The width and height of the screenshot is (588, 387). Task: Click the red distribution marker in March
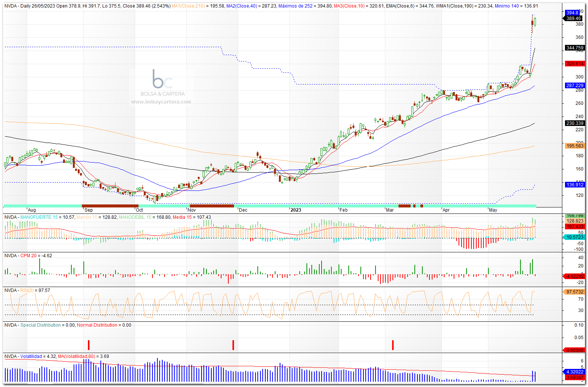pyautogui.click(x=393, y=345)
